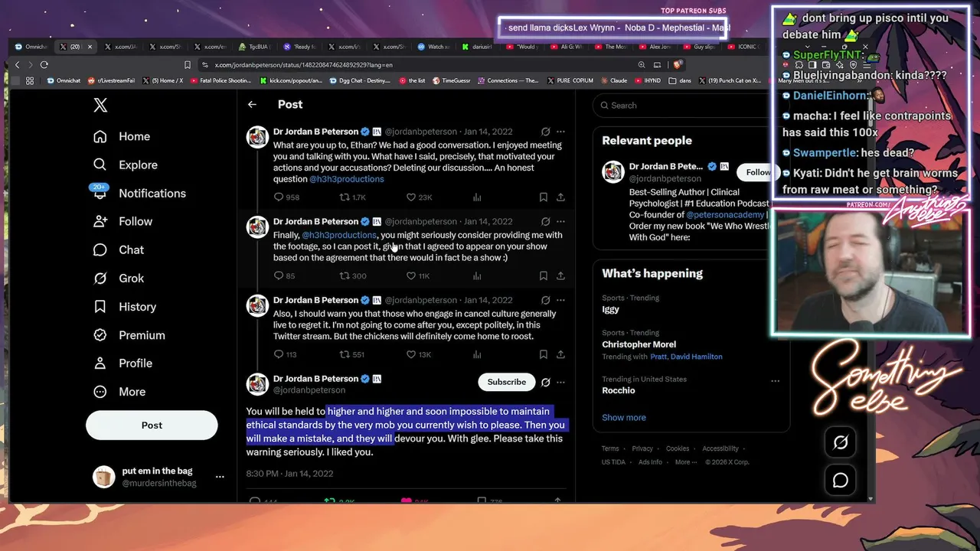Follow Dr Jordan B Peterson under Relevant people
The width and height of the screenshot is (980, 551).
click(x=758, y=172)
